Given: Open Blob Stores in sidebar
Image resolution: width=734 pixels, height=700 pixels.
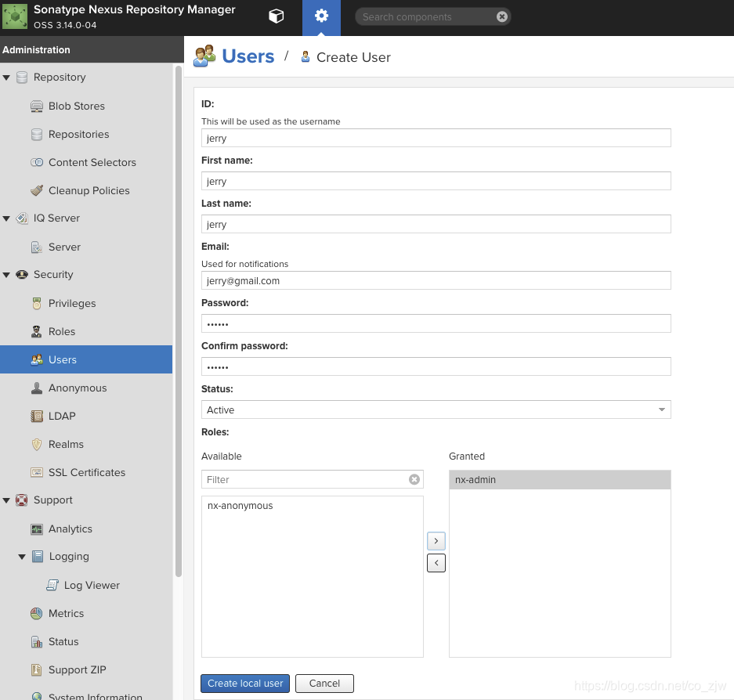Looking at the screenshot, I should [76, 106].
